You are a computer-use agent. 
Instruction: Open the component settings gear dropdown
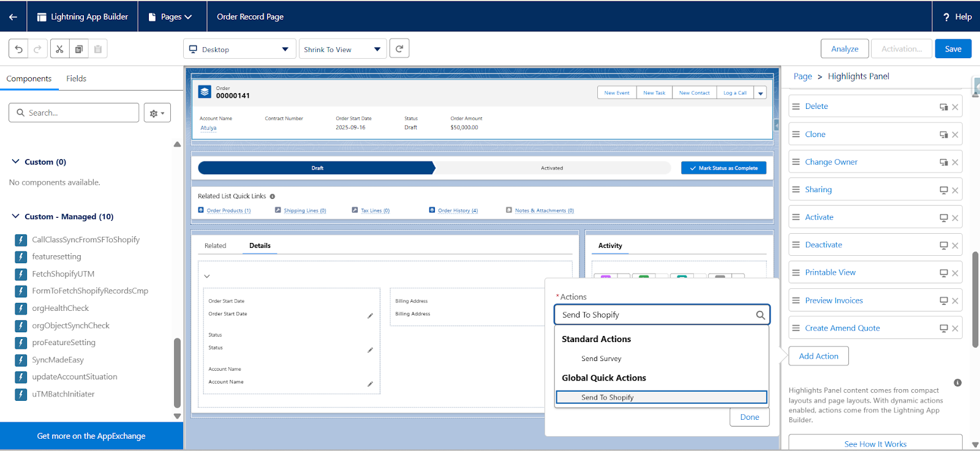click(157, 113)
